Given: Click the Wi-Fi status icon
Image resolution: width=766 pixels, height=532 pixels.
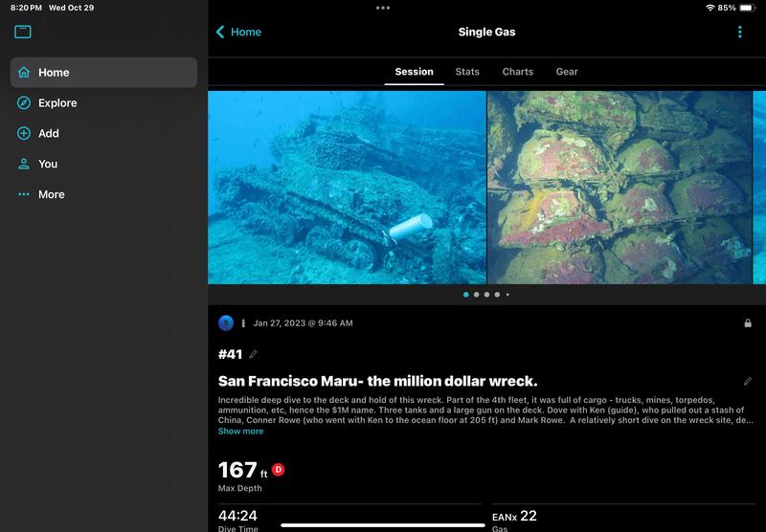Looking at the screenshot, I should [710, 8].
